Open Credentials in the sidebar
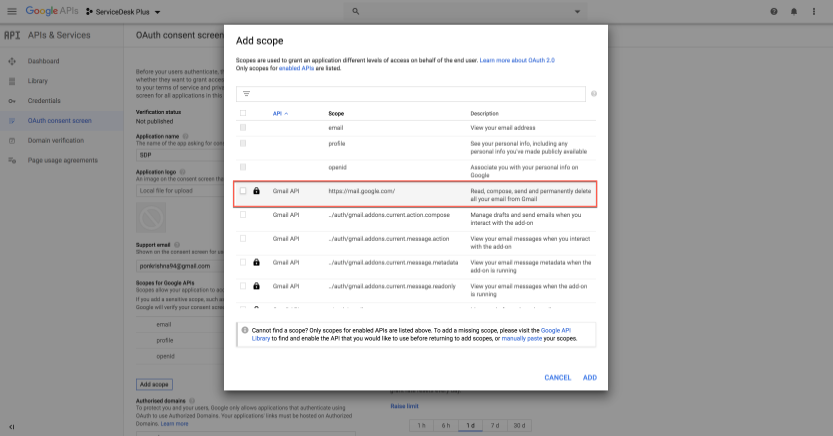The width and height of the screenshot is (833, 436). point(43,100)
